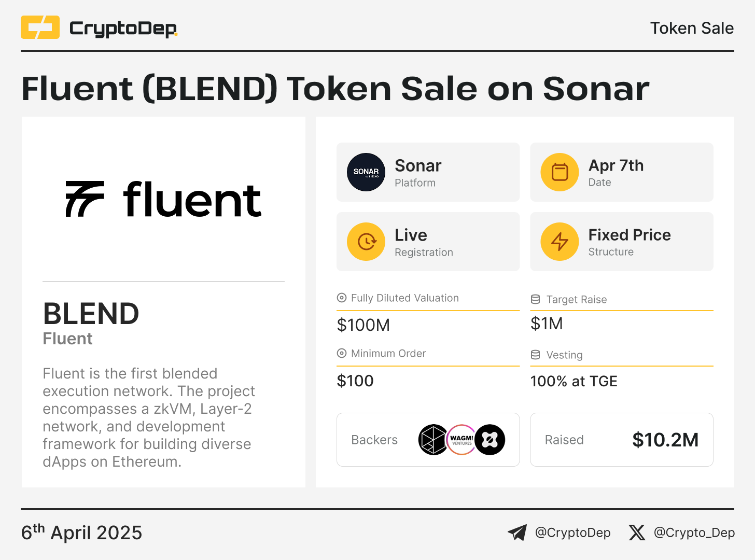755x560 pixels.
Task: Click the CryptoDep yellow logo icon
Action: [40, 27]
